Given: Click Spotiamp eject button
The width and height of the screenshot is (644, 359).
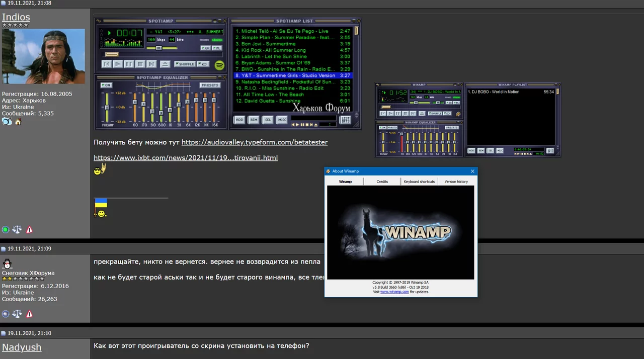Looking at the screenshot, I should coord(165,64).
